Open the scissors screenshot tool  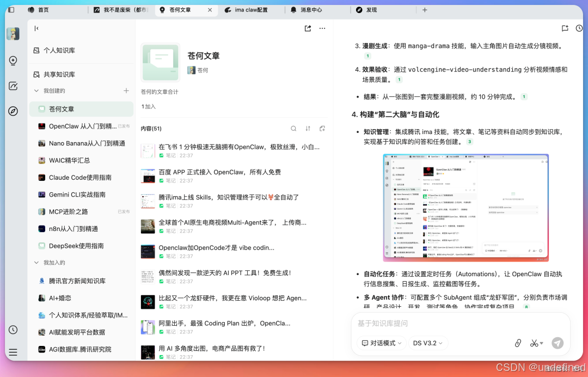(534, 343)
